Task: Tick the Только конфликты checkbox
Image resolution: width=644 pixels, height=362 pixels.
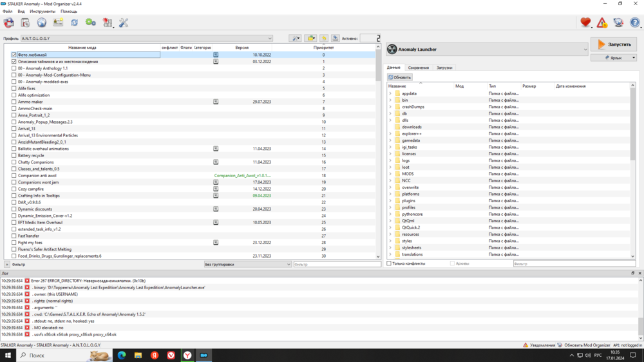Action: click(x=389, y=263)
